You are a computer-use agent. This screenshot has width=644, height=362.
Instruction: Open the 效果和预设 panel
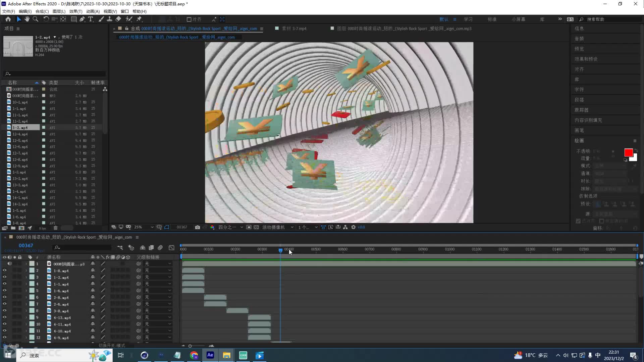click(x=586, y=59)
